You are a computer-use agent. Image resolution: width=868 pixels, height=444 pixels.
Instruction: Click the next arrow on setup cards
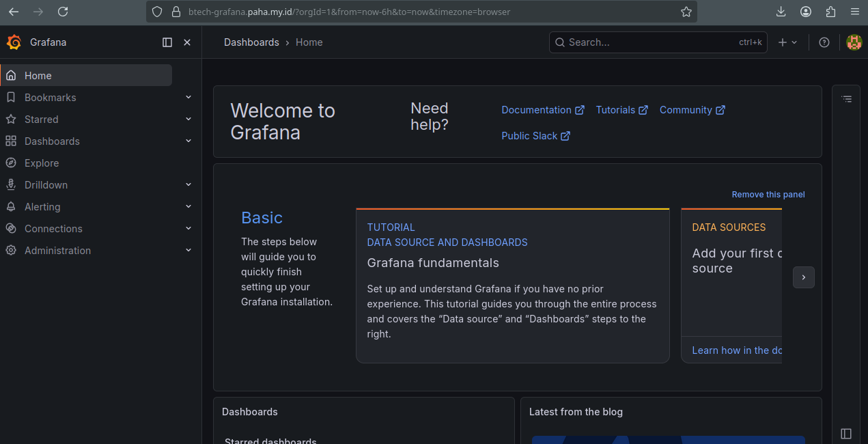pyautogui.click(x=804, y=277)
